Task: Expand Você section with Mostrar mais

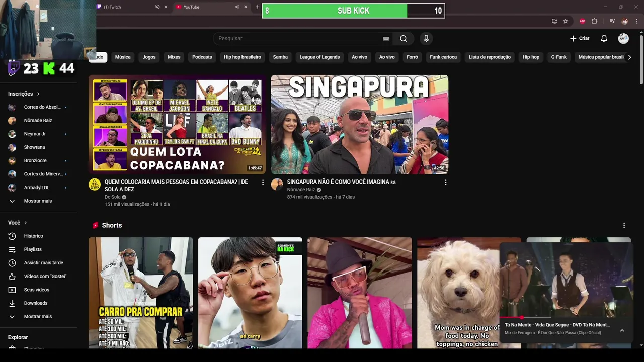Action: point(39,317)
